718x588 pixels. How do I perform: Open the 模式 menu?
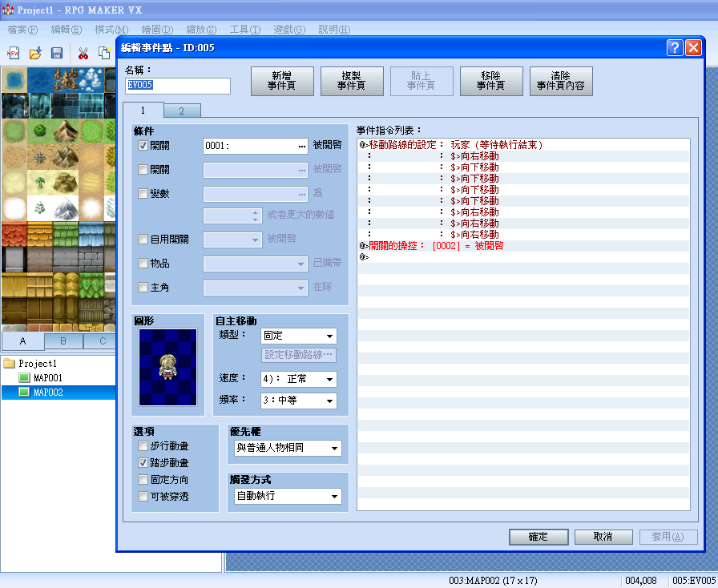click(x=111, y=30)
